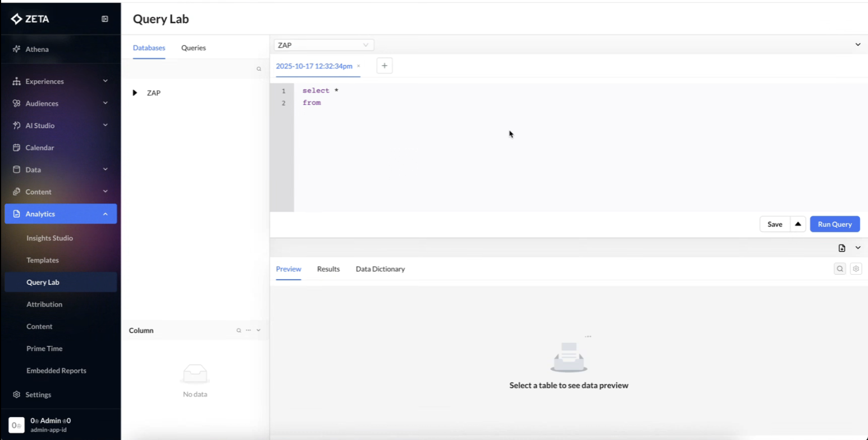Screen dimensions: 868x440
Task: Click the search icon in the preview toolbar
Action: coord(840,269)
